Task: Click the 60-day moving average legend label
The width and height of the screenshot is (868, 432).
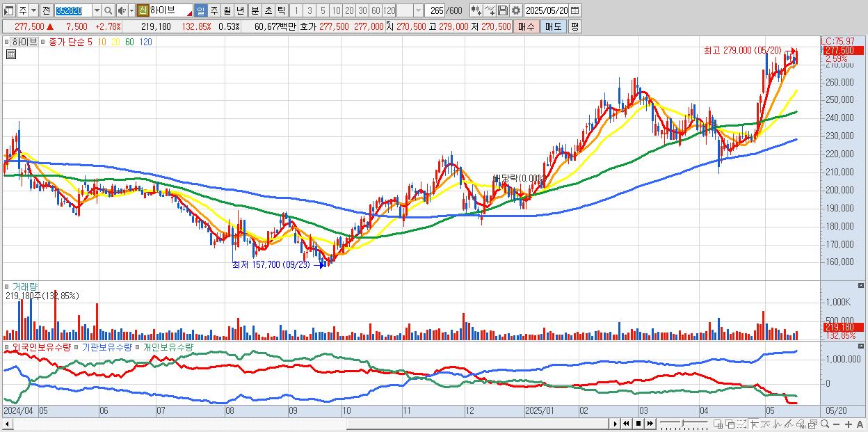Action: (x=130, y=42)
